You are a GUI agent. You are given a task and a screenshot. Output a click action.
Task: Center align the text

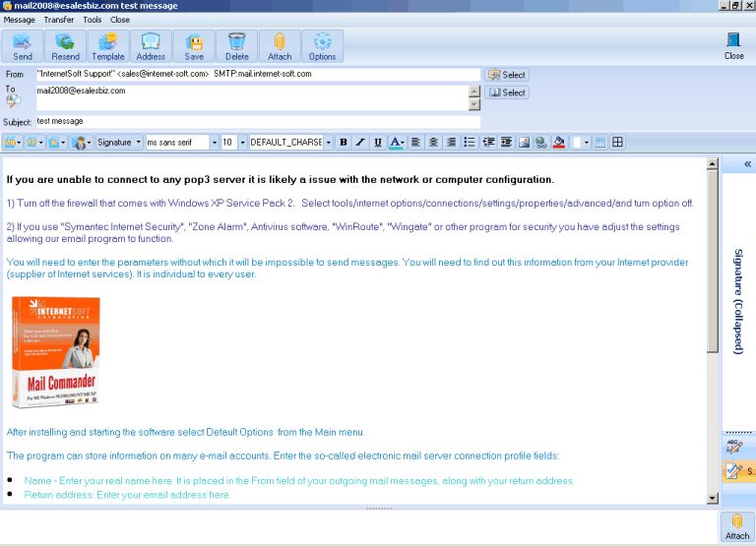click(x=433, y=143)
